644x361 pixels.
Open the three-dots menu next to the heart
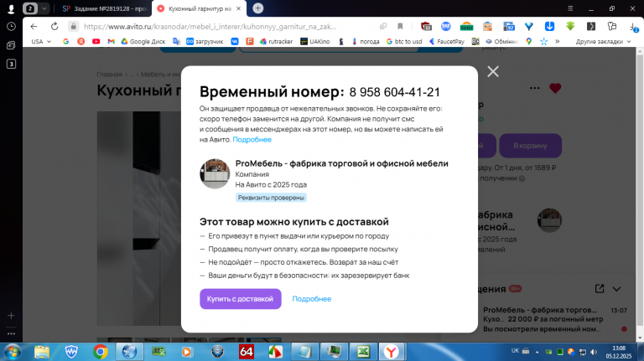pyautogui.click(x=534, y=88)
